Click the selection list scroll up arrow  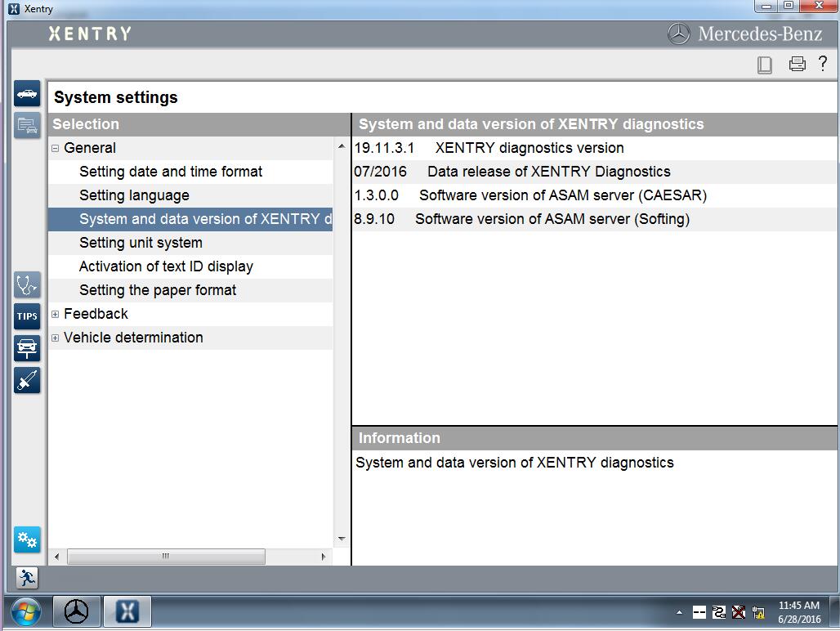click(x=342, y=146)
